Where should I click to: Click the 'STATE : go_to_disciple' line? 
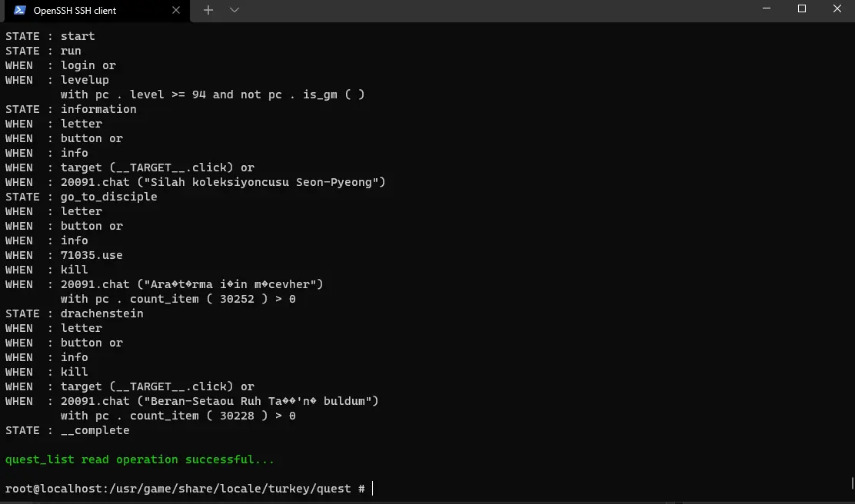pyautogui.click(x=82, y=197)
